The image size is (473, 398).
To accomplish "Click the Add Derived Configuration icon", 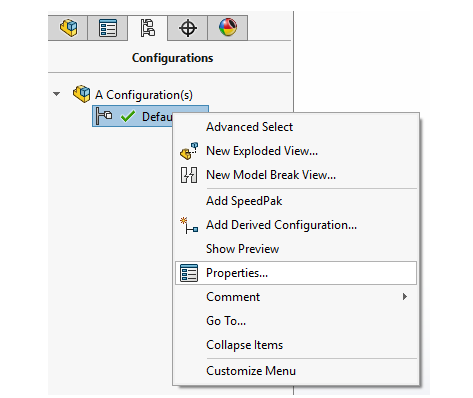I will point(189,225).
